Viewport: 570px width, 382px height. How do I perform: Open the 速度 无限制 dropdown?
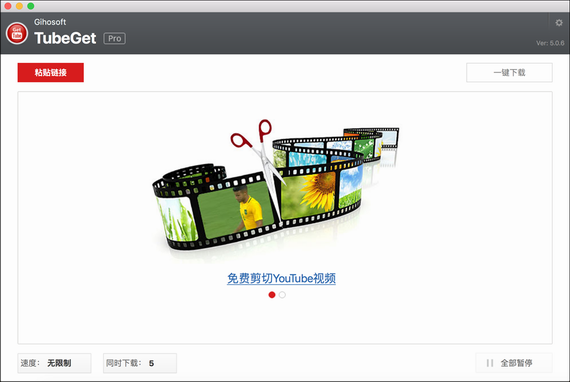click(x=54, y=363)
